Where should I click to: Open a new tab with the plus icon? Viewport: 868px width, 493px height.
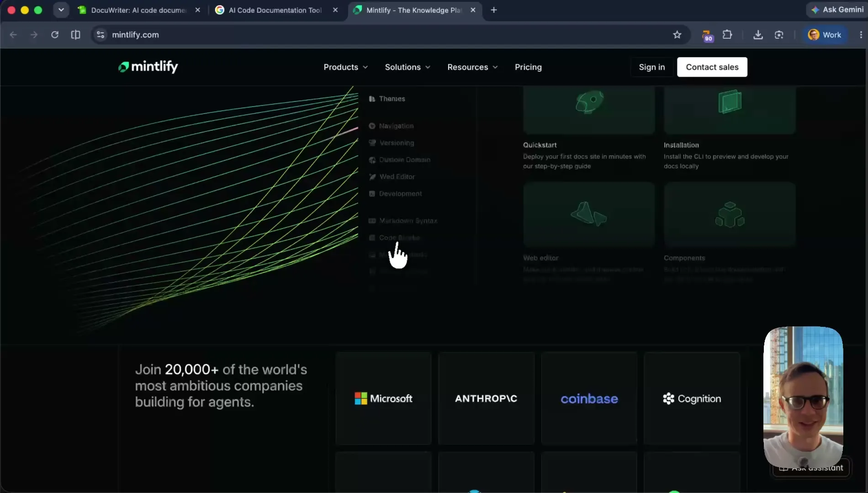pyautogui.click(x=494, y=10)
